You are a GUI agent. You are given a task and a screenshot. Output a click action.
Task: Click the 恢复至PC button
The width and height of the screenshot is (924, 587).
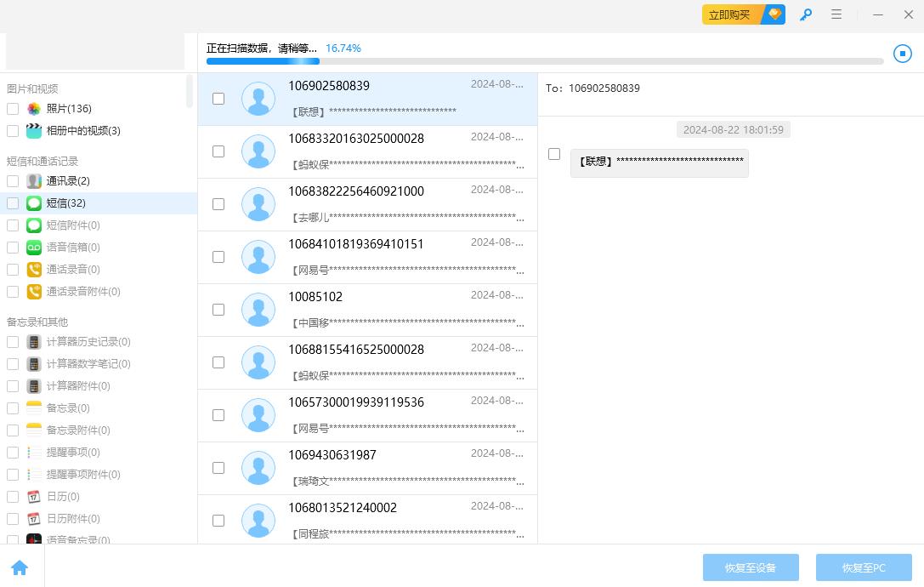(864, 567)
